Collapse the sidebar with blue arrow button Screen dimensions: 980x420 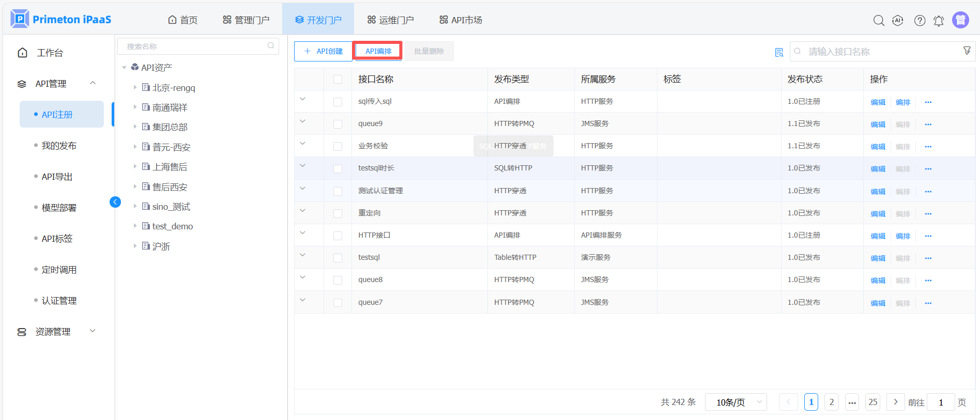115,202
